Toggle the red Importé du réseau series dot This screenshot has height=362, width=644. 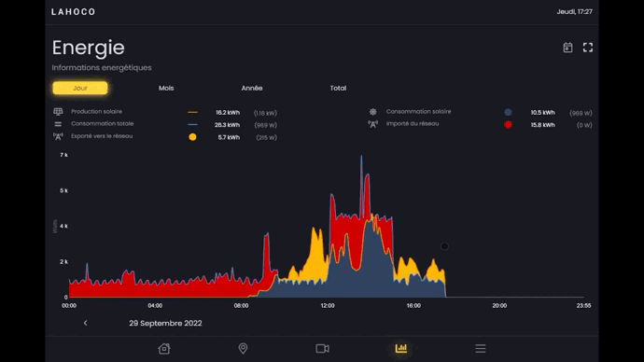(x=508, y=125)
